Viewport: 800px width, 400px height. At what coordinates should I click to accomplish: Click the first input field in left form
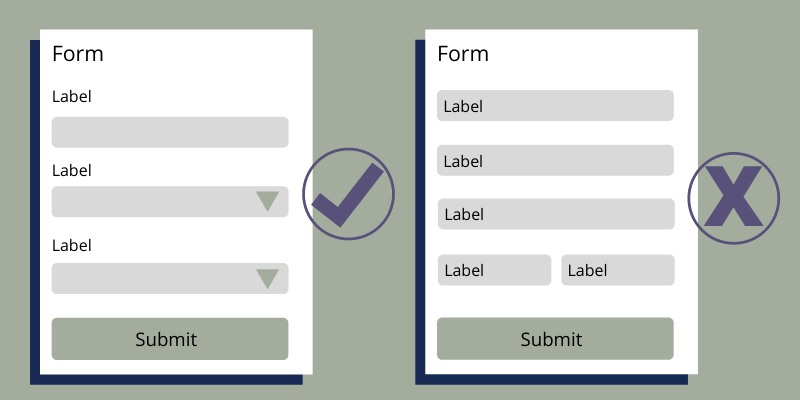tap(170, 132)
